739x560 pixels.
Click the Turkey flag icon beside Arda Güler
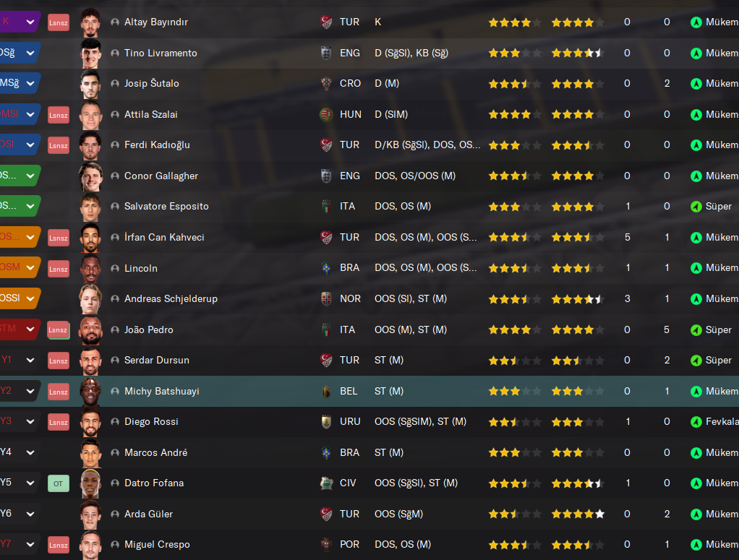[x=326, y=514]
